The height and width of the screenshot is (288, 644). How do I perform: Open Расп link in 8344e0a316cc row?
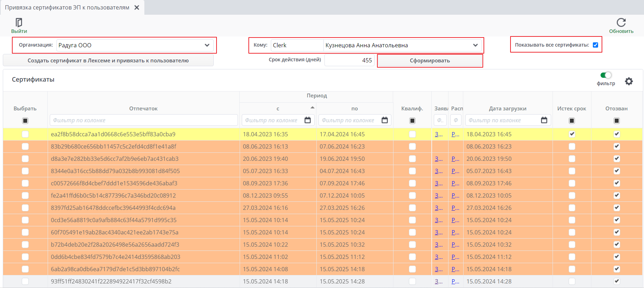click(x=455, y=171)
